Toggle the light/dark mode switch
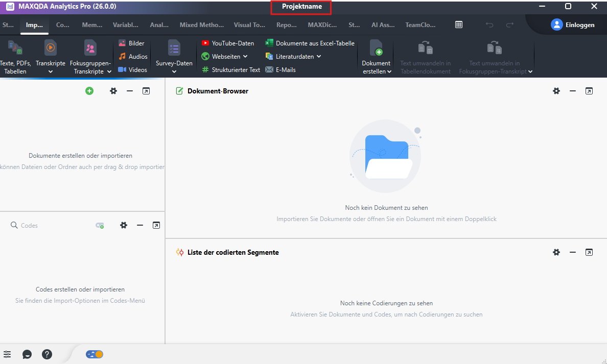The height and width of the screenshot is (364, 607). pos(95,354)
